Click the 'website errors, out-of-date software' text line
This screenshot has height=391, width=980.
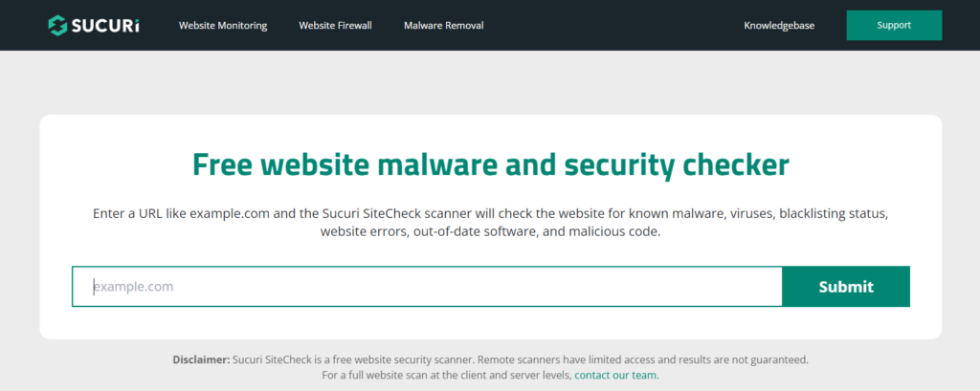pyautogui.click(x=491, y=232)
